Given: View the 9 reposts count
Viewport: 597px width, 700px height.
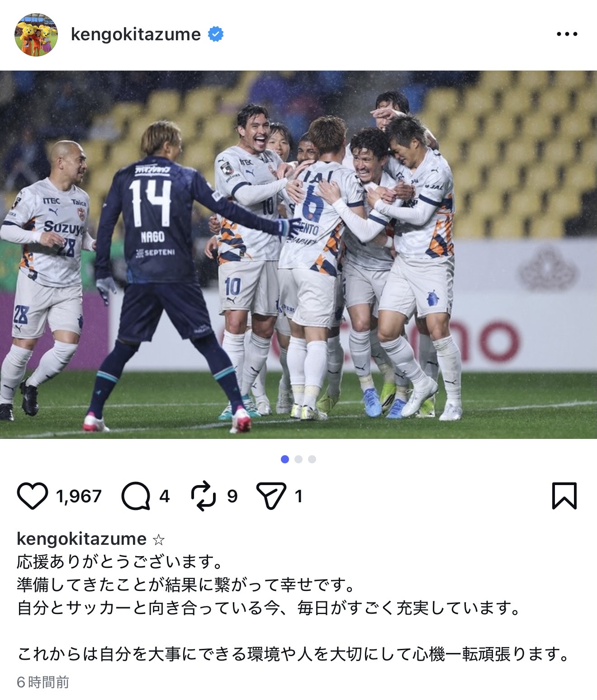Looking at the screenshot, I should pos(232,496).
